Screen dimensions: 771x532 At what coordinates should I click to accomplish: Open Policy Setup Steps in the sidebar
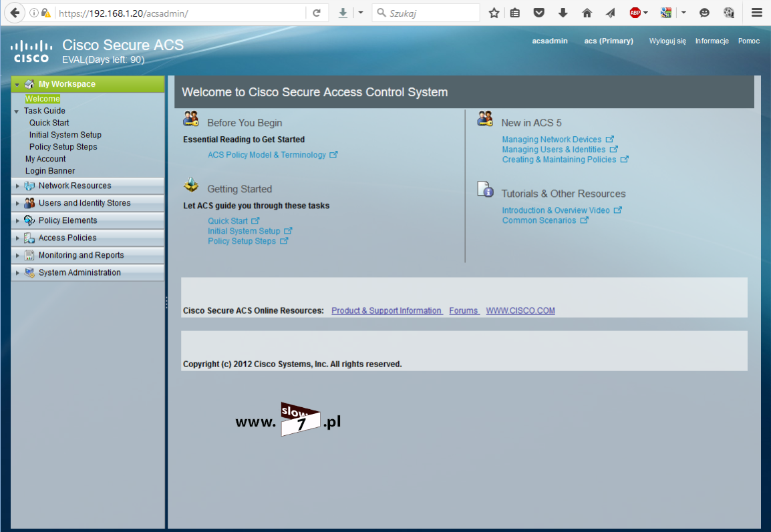63,147
